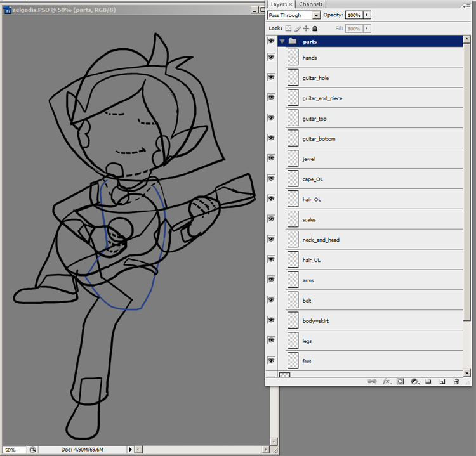Open the Layers panel options menu
This screenshot has width=476, height=456.
[x=466, y=6]
